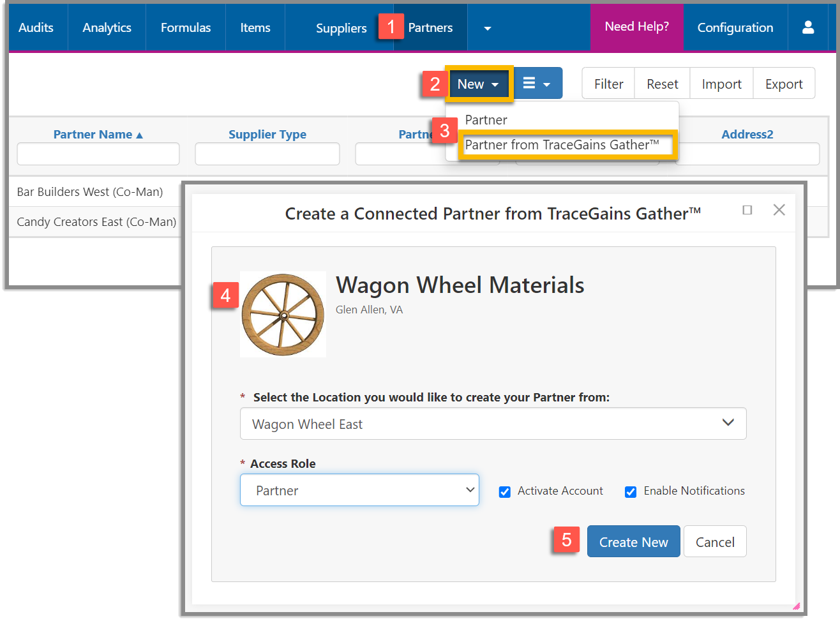Sort by Supplier Type column header
Screen dimensions: 840x621
coord(267,135)
